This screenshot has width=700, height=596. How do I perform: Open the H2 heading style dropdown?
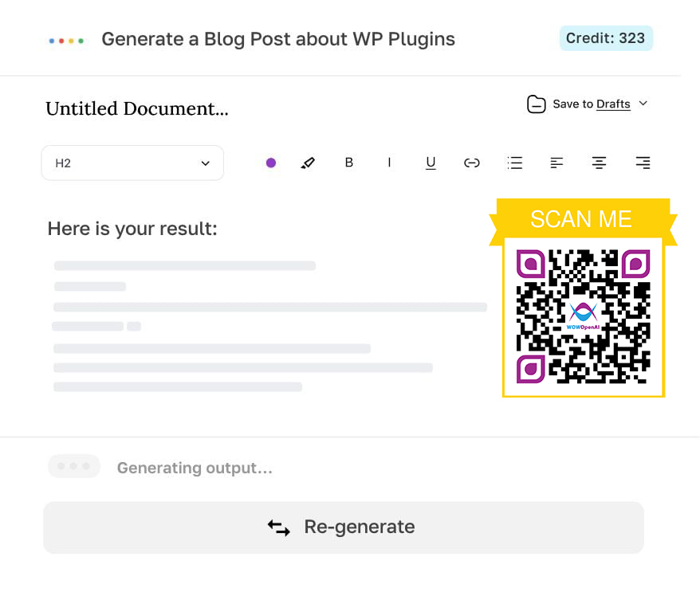[132, 163]
